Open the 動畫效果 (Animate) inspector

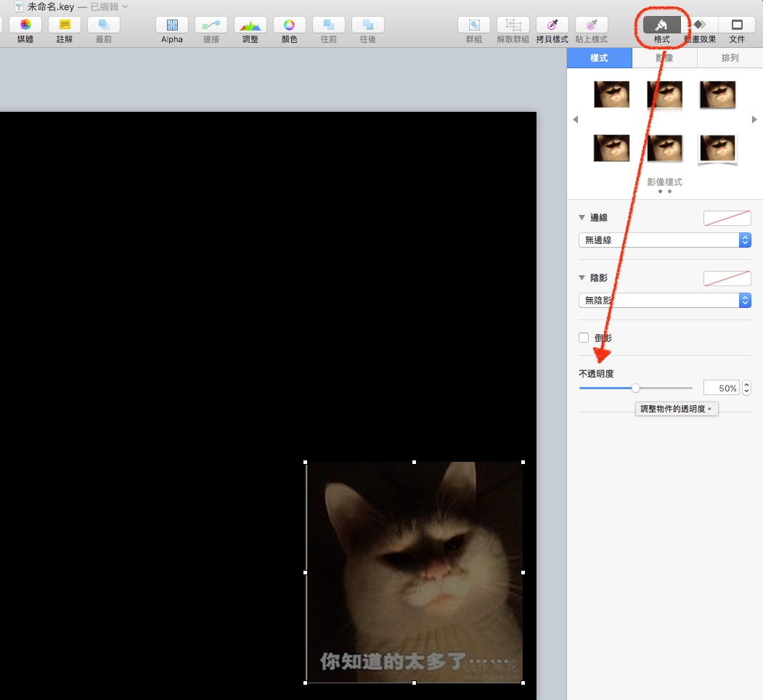pos(699,25)
